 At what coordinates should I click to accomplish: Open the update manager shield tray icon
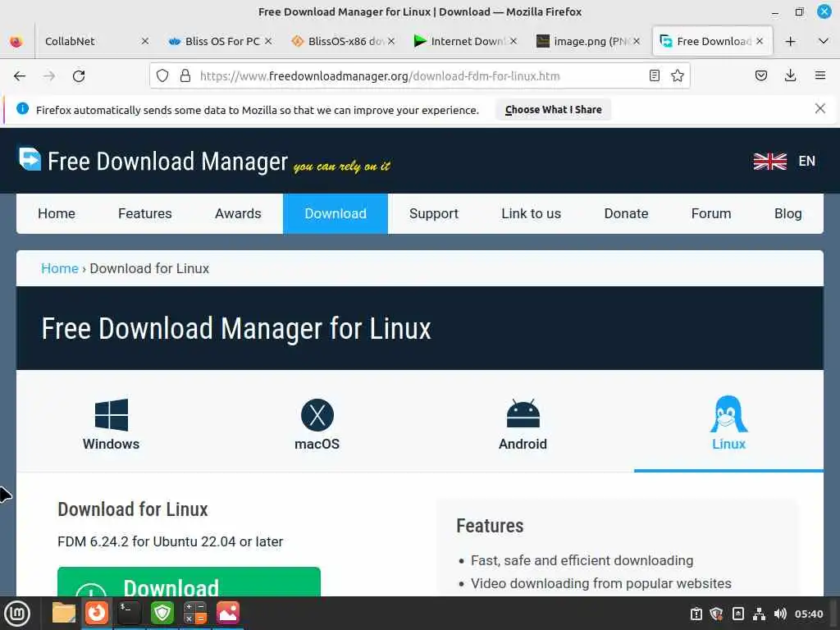pyautogui.click(x=716, y=614)
